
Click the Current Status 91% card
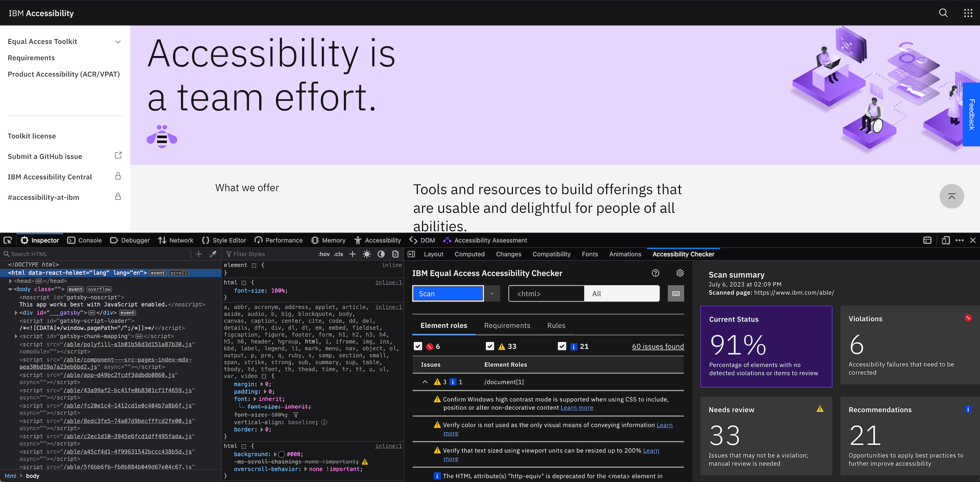(x=766, y=346)
